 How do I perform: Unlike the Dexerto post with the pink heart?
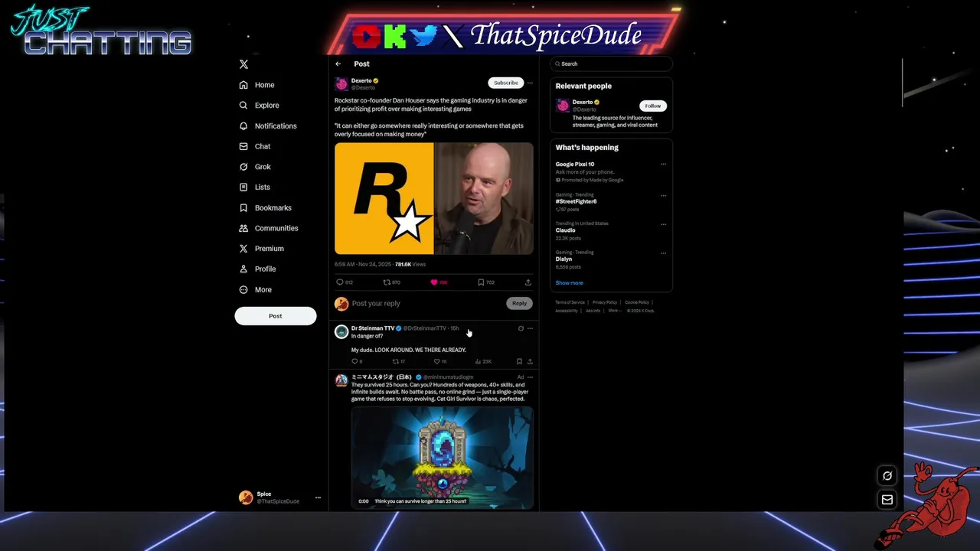(433, 282)
